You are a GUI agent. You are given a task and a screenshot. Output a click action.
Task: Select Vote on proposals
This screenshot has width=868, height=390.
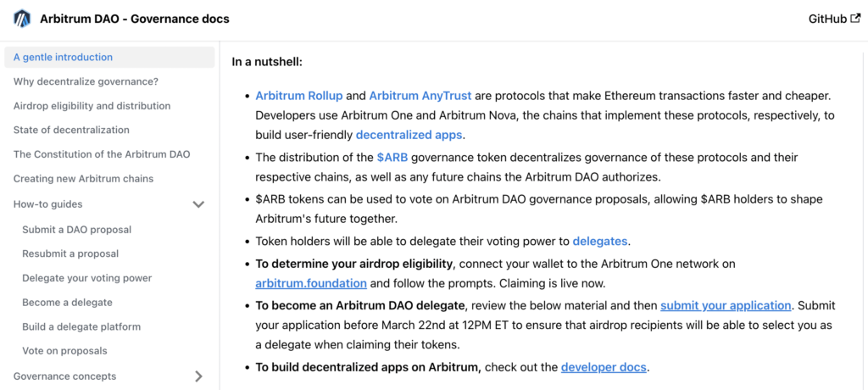click(x=64, y=351)
